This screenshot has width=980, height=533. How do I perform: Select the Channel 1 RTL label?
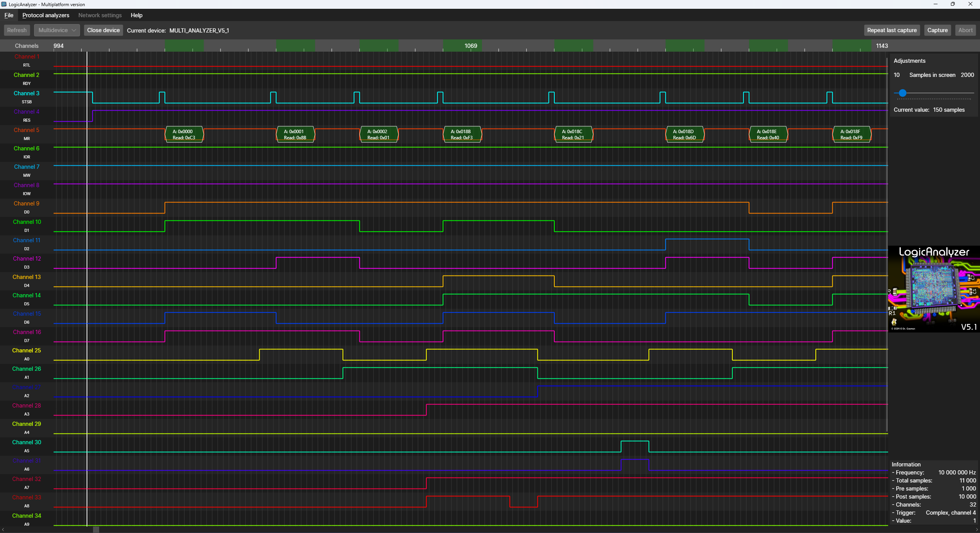pyautogui.click(x=27, y=60)
